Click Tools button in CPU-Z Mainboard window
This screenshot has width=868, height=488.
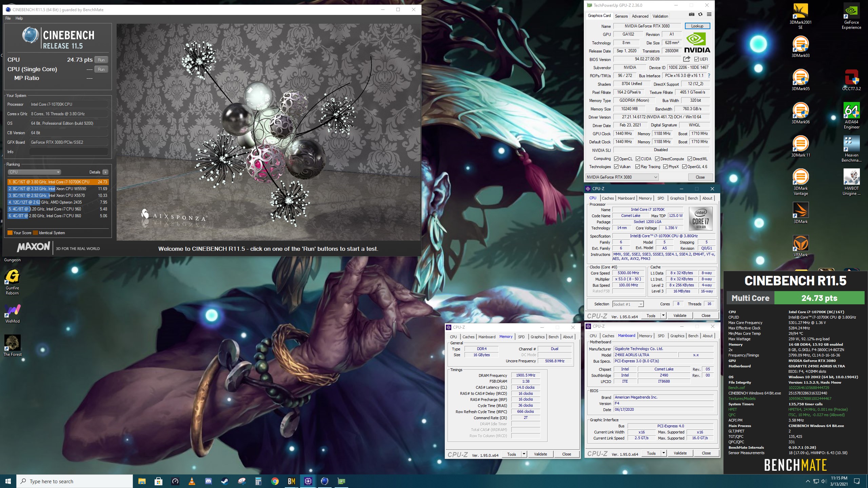[651, 453]
